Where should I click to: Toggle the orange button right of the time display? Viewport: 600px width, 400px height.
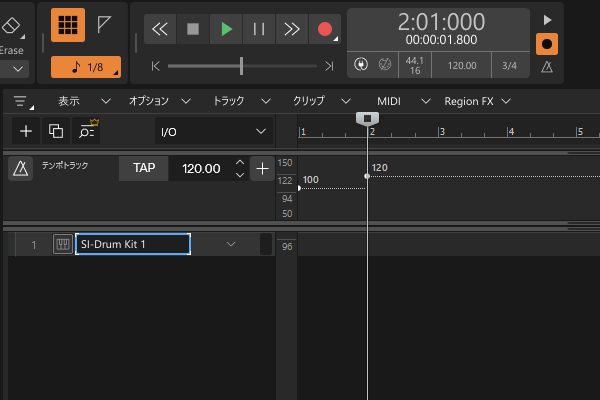coord(547,45)
